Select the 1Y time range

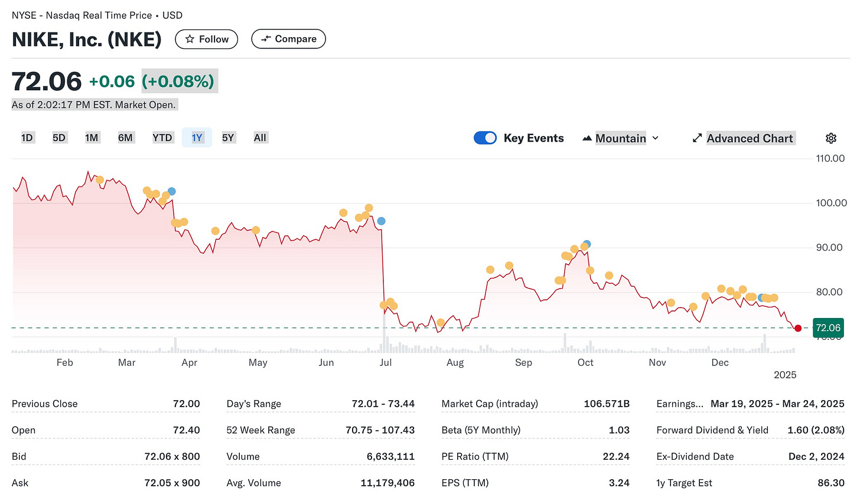[x=197, y=138]
